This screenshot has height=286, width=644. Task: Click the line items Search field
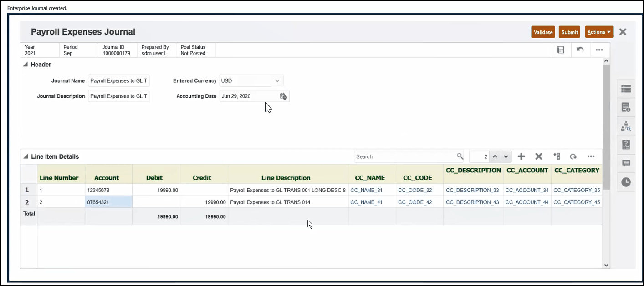405,156
